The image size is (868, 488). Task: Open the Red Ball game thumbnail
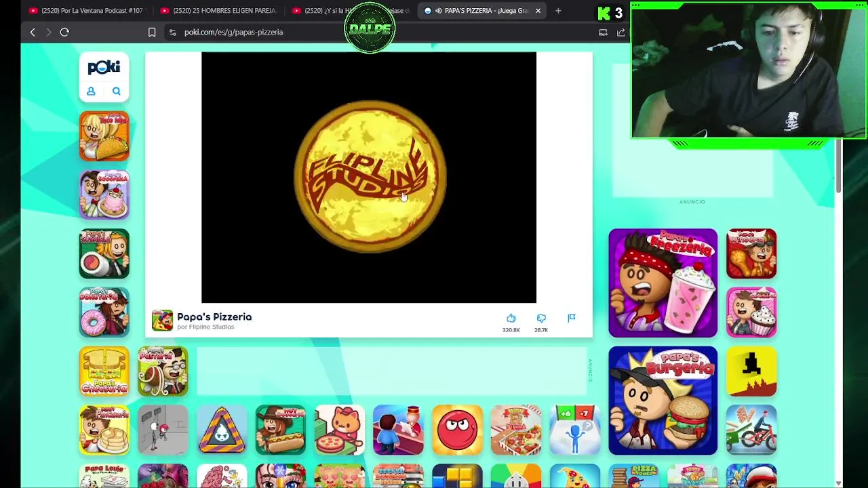[x=457, y=430]
